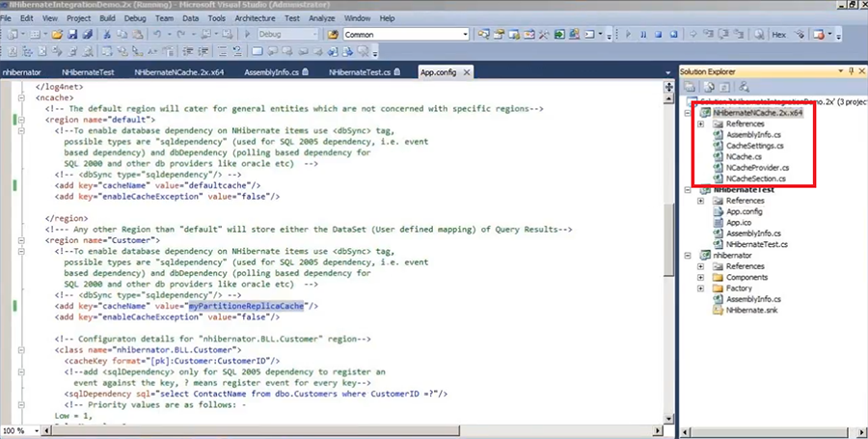
Task: Click the Decrease Indent icon in text toolbar
Action: [188, 51]
